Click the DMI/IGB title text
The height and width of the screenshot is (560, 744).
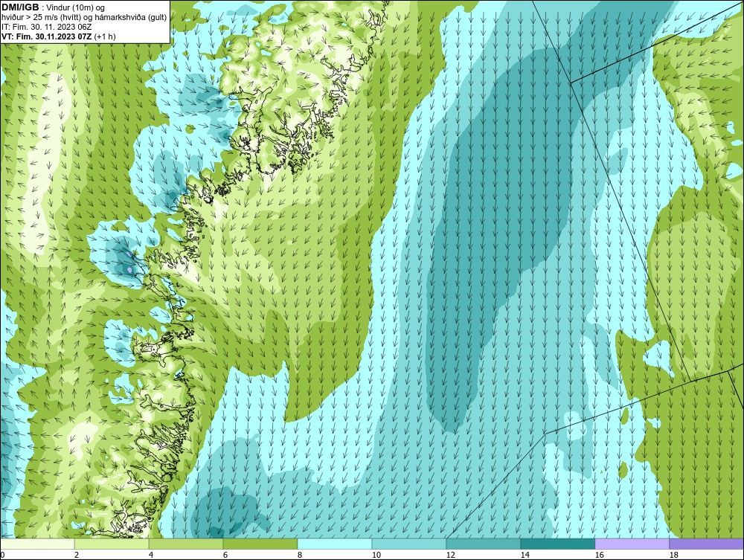click(20, 7)
